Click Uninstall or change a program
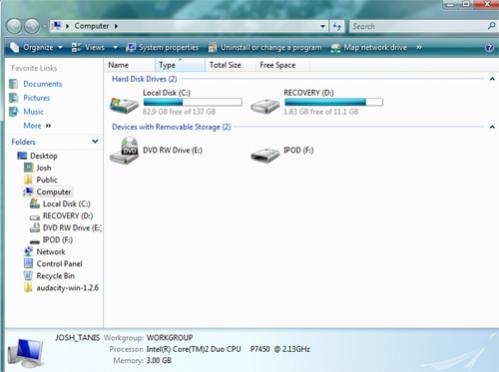The height and width of the screenshot is (372, 499). point(265,48)
